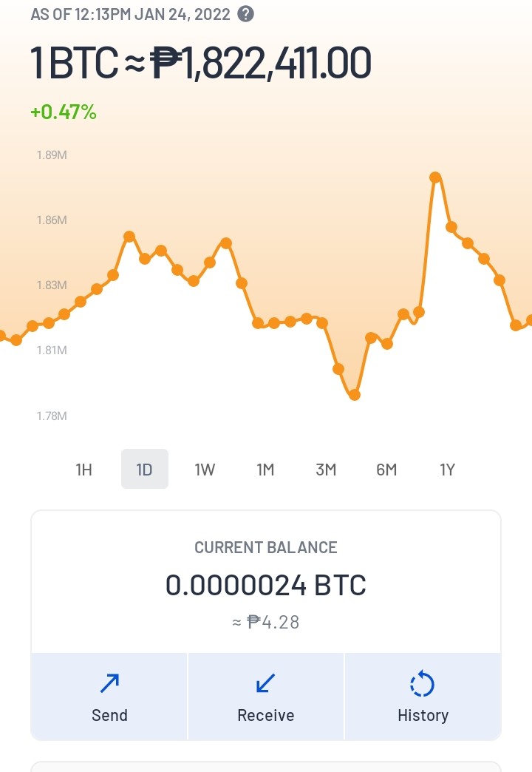The width and height of the screenshot is (532, 772).
Task: Show the 3M price chart
Action: pos(326,470)
